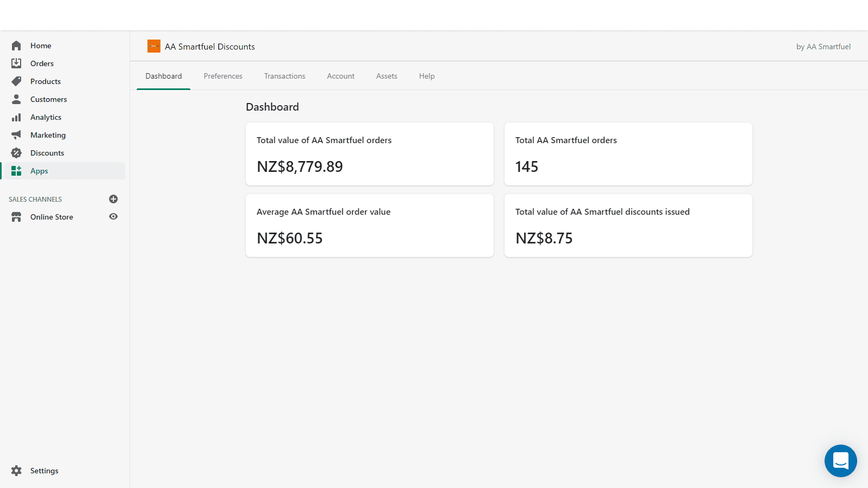
Task: Click the 'by AA Smartfuel' link
Action: pos(823,47)
